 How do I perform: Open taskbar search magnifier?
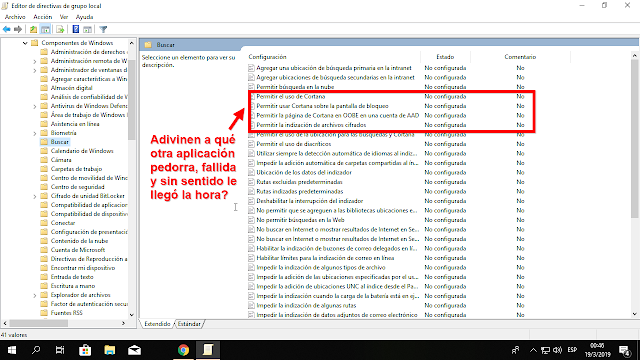[x=36, y=350]
